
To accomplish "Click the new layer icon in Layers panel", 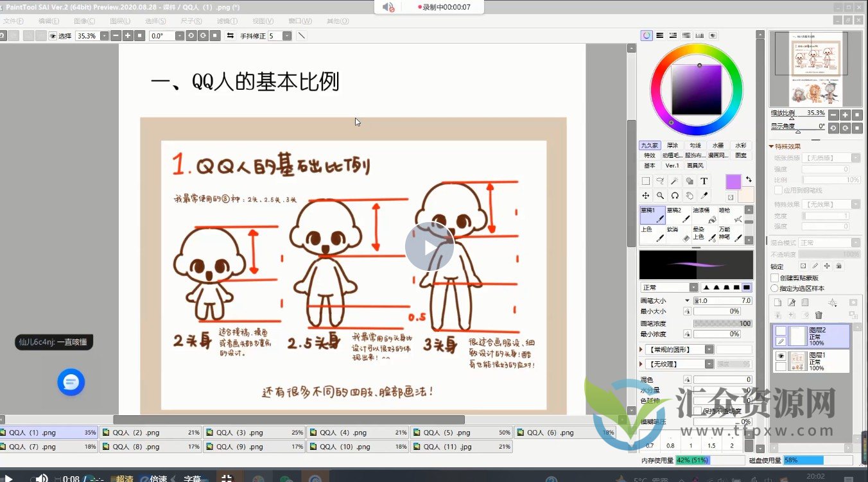I will [x=779, y=302].
